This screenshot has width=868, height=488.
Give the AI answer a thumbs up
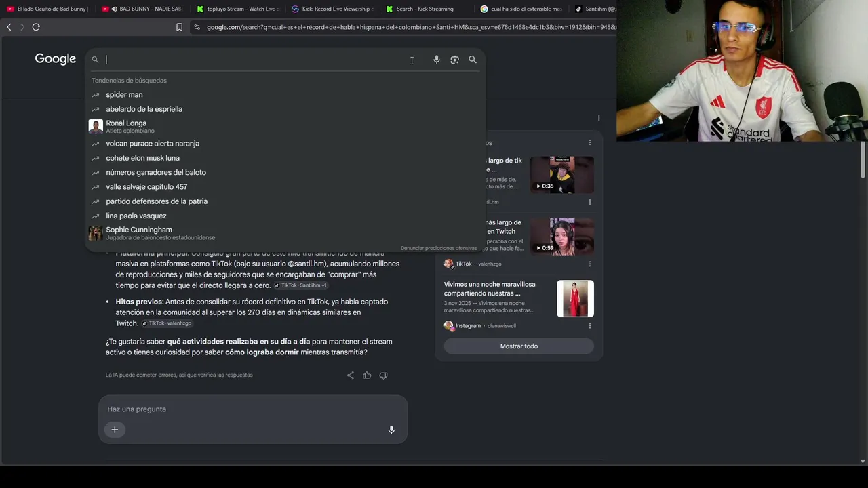pyautogui.click(x=367, y=375)
